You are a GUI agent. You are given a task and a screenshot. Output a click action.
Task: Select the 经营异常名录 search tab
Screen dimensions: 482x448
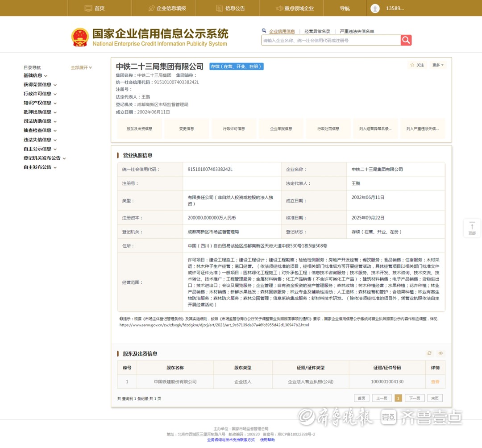click(317, 31)
